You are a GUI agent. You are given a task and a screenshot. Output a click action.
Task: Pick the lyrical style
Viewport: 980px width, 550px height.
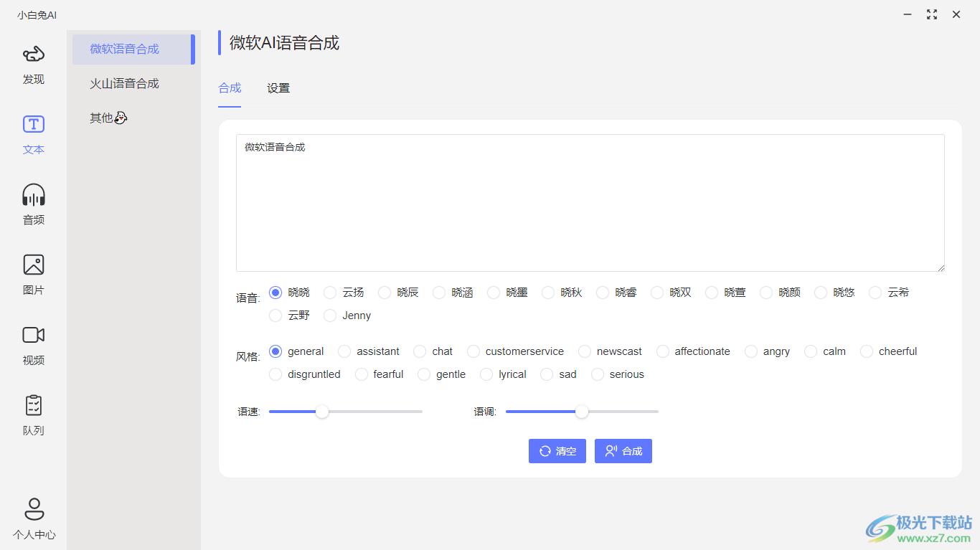[x=486, y=374]
